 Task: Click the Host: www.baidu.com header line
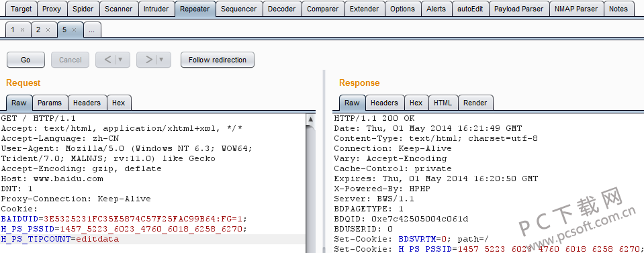point(52,179)
